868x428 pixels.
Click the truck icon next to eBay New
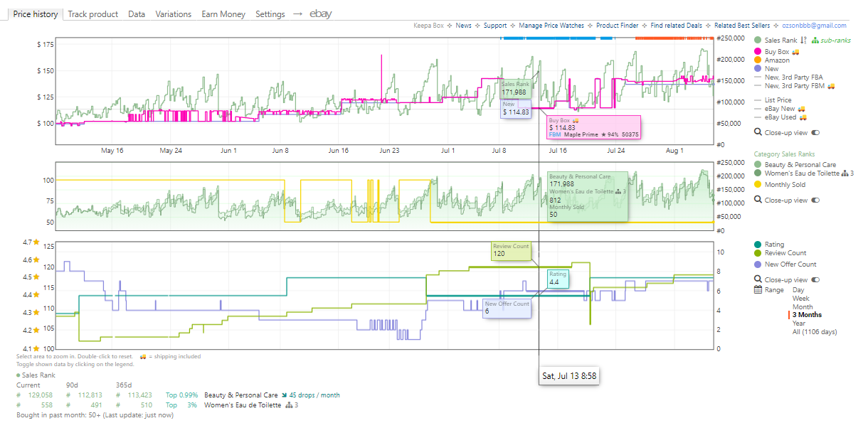point(803,109)
